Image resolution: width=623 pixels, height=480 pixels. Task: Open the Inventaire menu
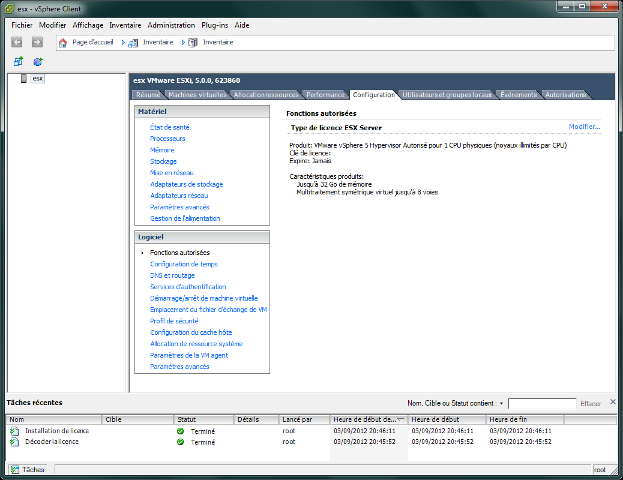click(125, 25)
